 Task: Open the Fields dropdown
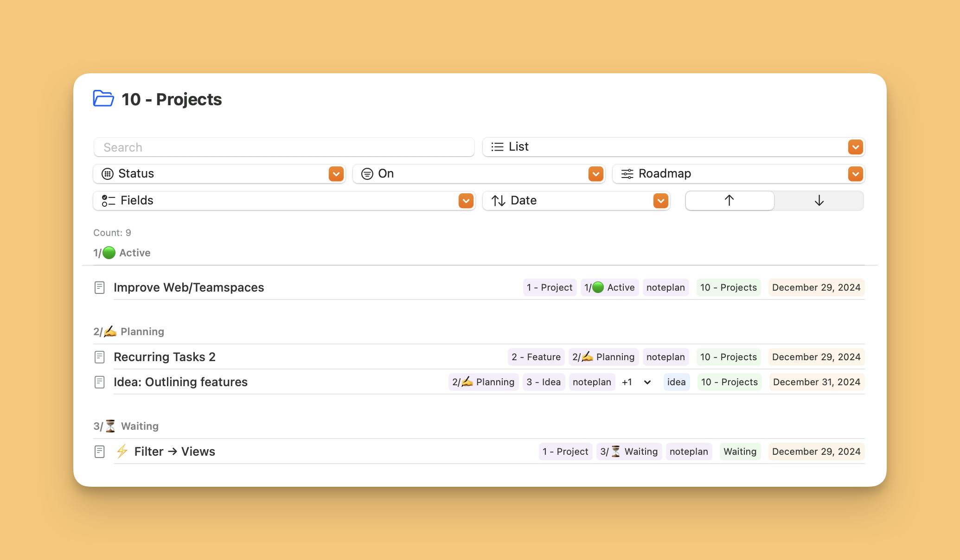coord(466,201)
